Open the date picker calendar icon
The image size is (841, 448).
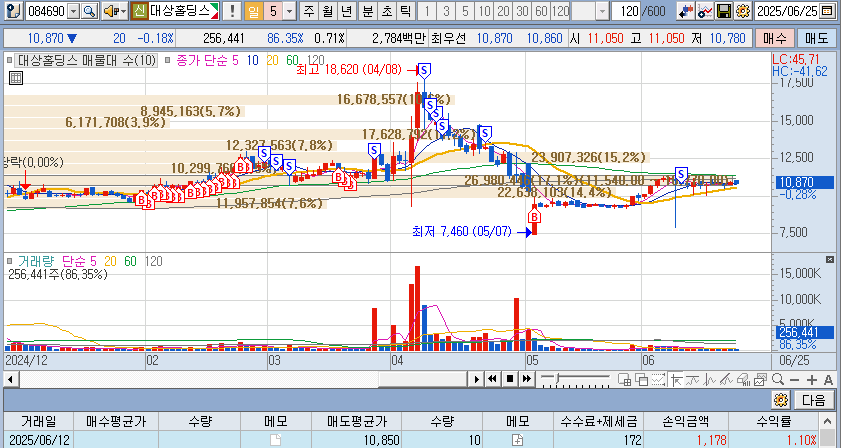(828, 10)
